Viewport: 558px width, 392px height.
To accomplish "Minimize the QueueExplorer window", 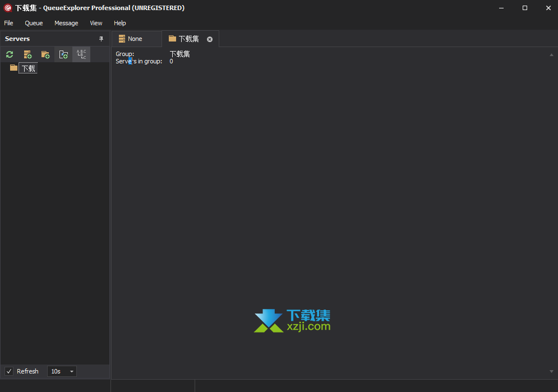I will tap(501, 8).
